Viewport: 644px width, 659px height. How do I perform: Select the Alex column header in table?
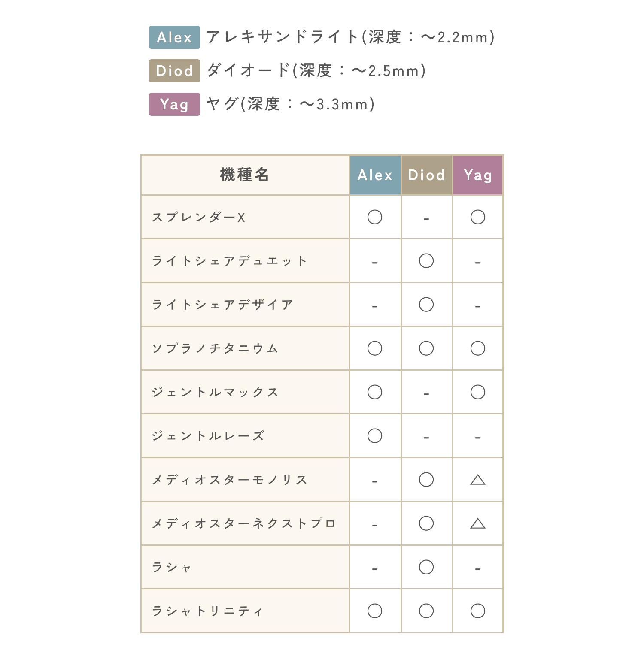[375, 175]
